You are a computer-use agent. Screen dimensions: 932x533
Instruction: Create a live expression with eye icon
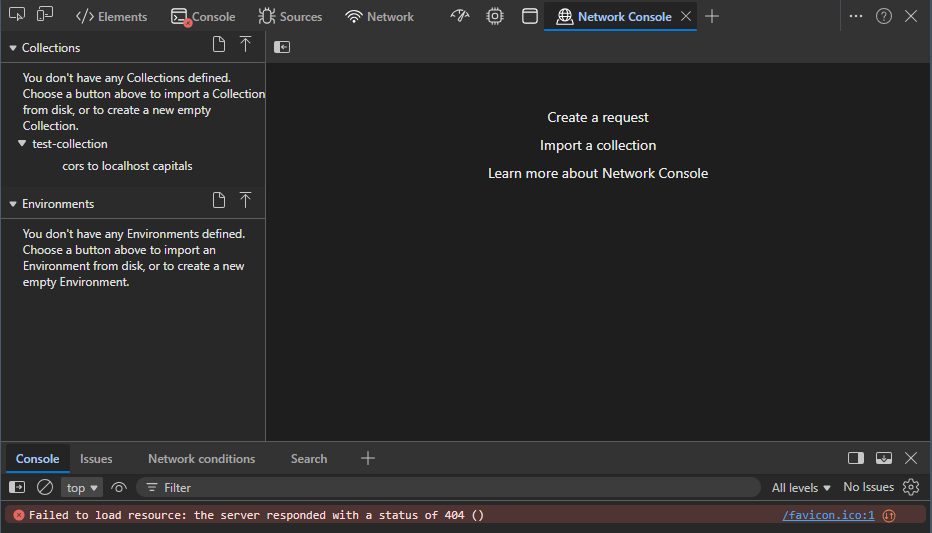tap(119, 488)
